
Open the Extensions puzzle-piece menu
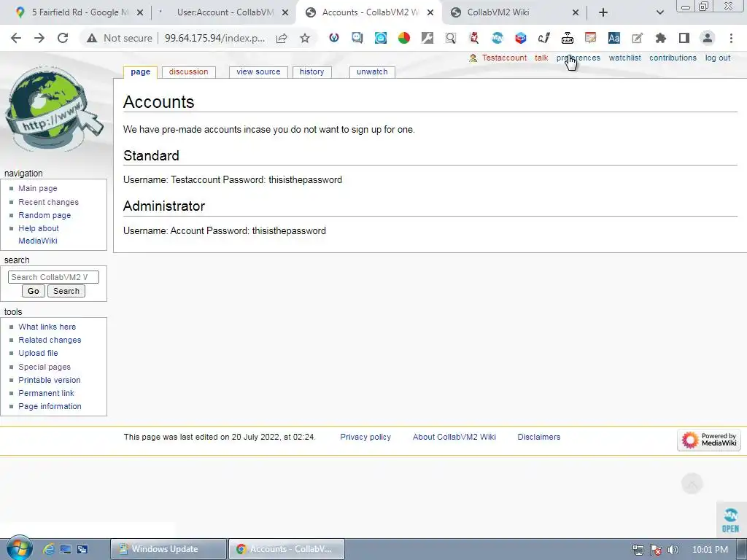(660, 38)
